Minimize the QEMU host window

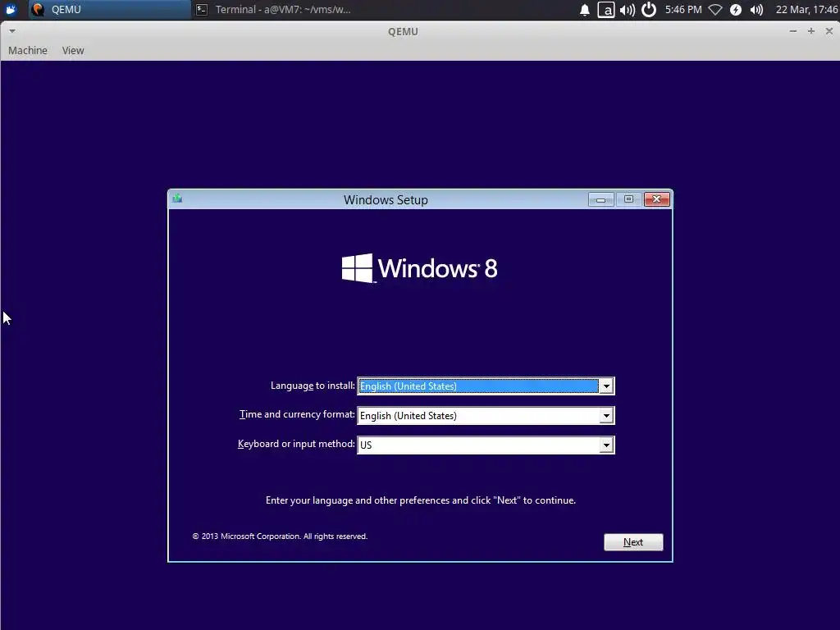(x=793, y=31)
